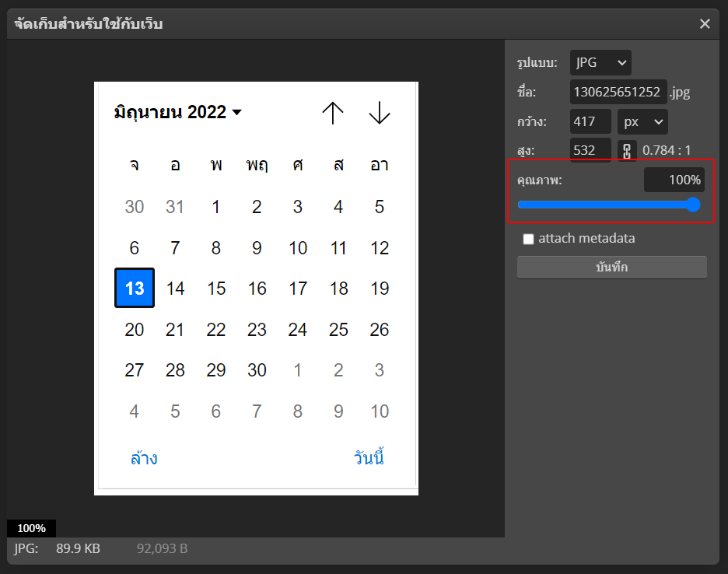Click the 0.784 : 1 ratio text
The width and height of the screenshot is (728, 574).
coord(667,150)
